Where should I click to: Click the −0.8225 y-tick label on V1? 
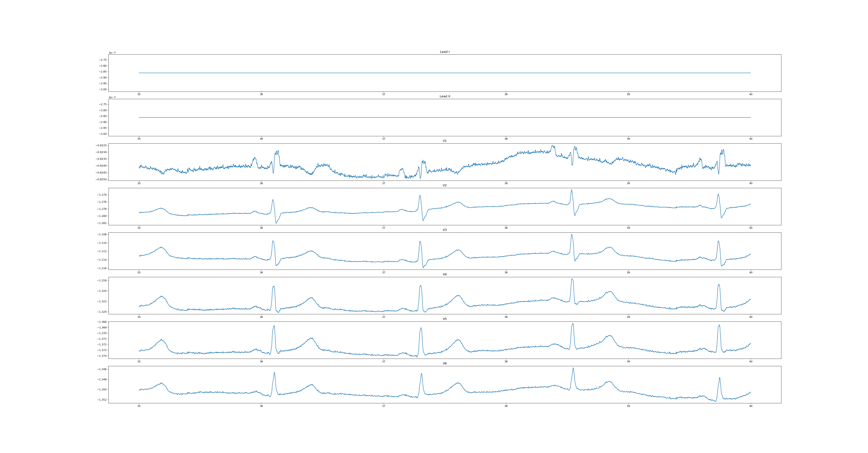[x=101, y=145]
